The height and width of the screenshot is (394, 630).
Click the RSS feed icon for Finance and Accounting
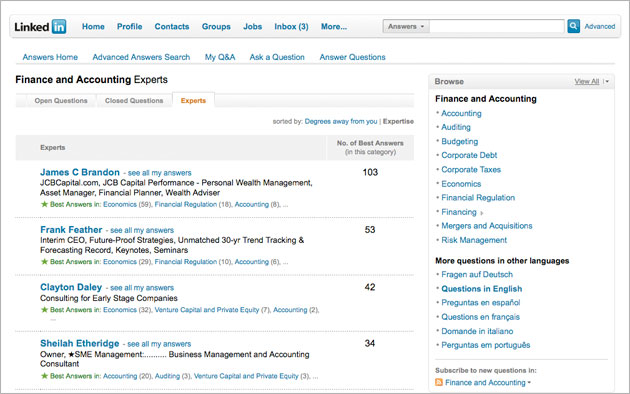[439, 382]
